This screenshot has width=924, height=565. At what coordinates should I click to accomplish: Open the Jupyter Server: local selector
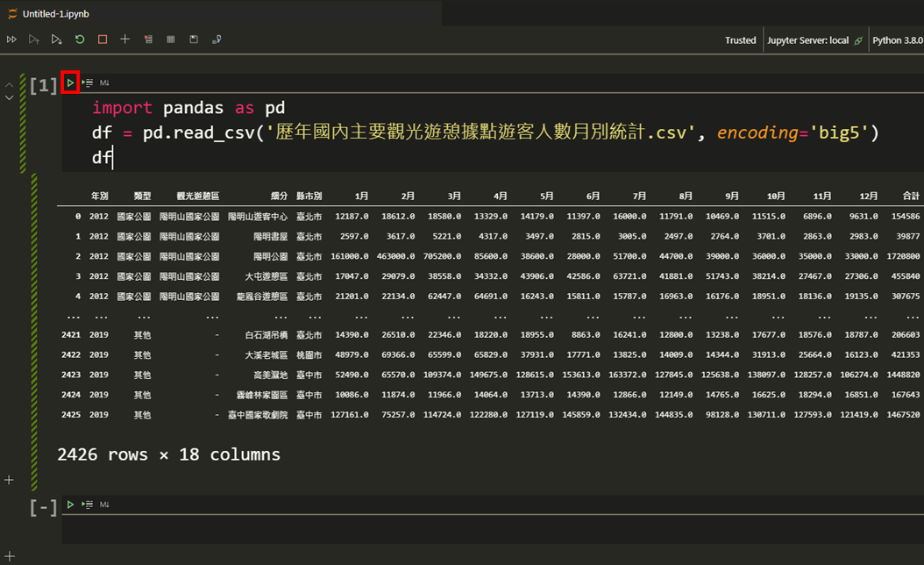tap(813, 39)
